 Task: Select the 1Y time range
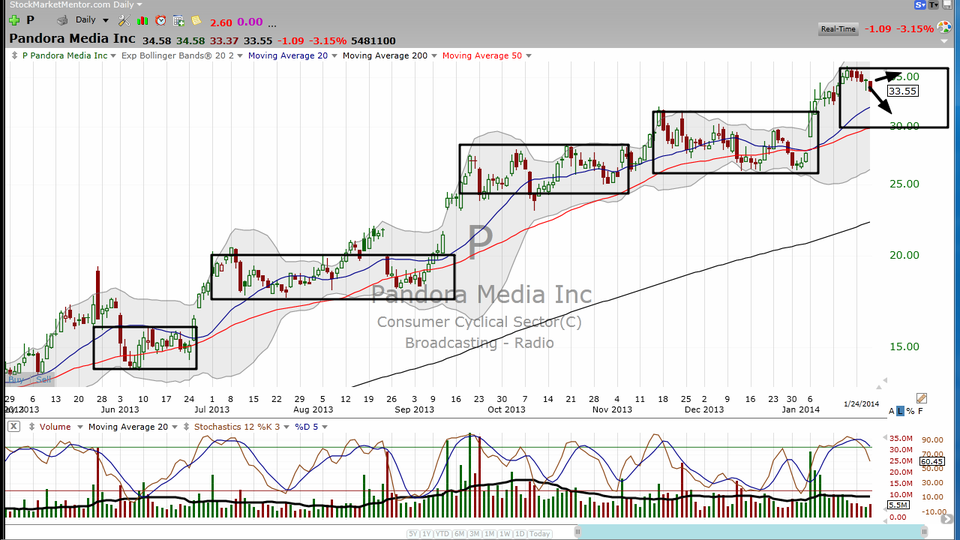pyautogui.click(x=426, y=534)
